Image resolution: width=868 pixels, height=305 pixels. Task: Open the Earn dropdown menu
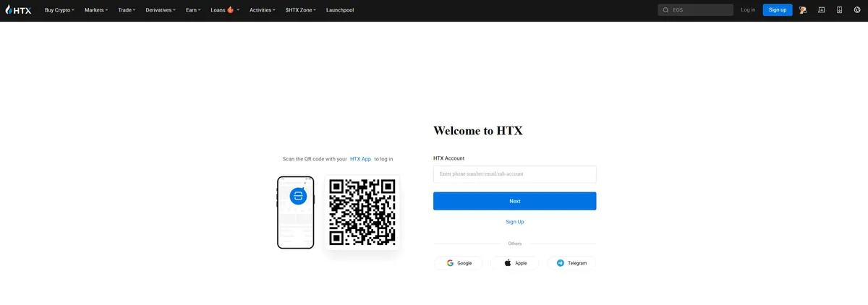pos(193,10)
